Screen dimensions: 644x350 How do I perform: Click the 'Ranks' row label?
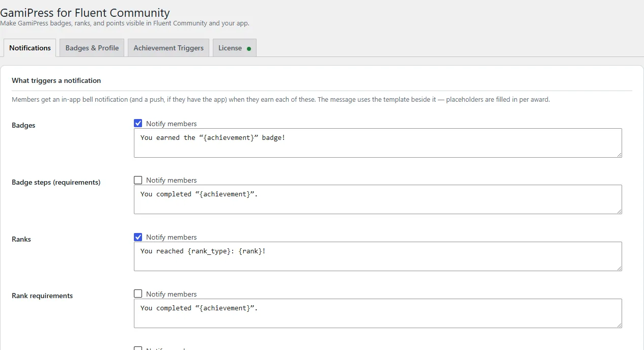21,239
